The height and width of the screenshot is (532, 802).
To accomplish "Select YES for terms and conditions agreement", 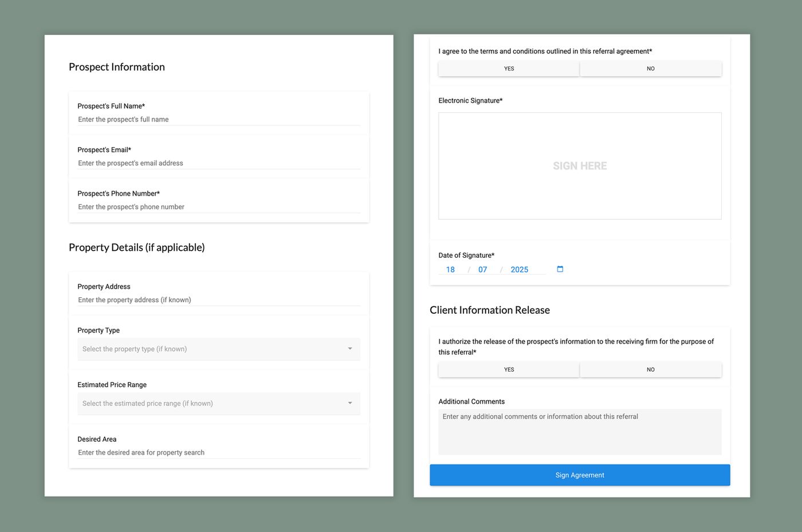I will click(508, 68).
